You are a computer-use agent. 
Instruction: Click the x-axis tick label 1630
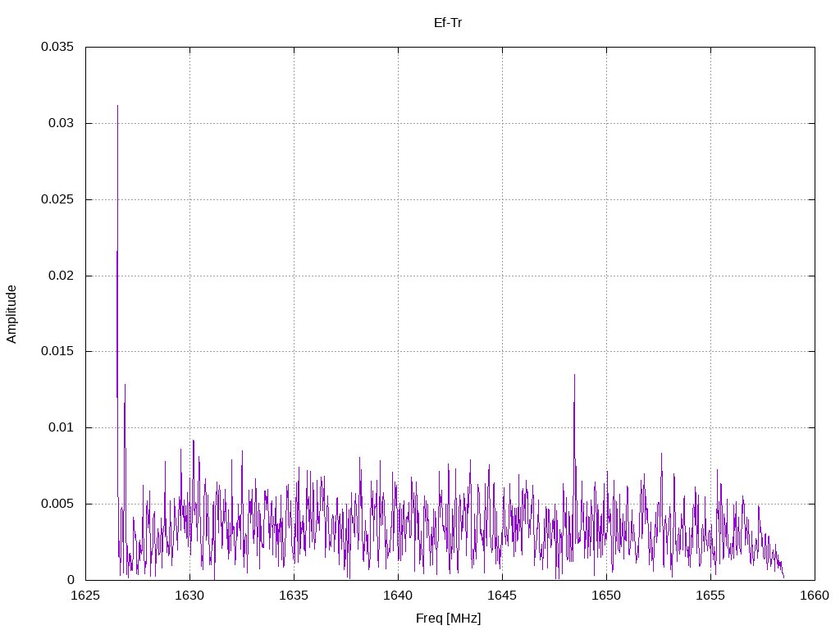(x=189, y=596)
